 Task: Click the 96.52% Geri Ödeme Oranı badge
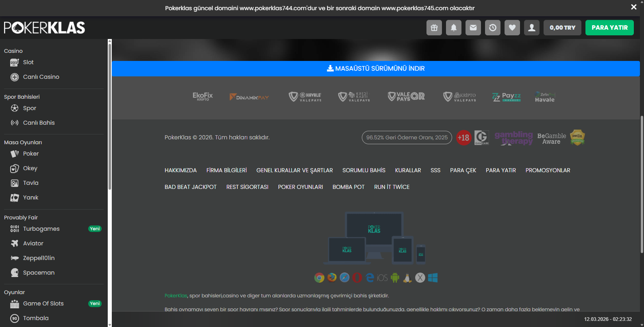click(x=407, y=138)
